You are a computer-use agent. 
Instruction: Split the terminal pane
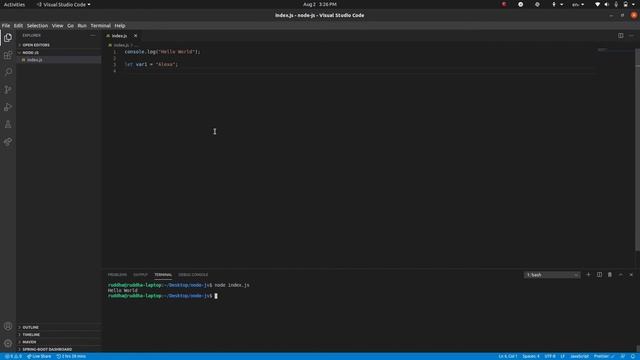[599, 275]
